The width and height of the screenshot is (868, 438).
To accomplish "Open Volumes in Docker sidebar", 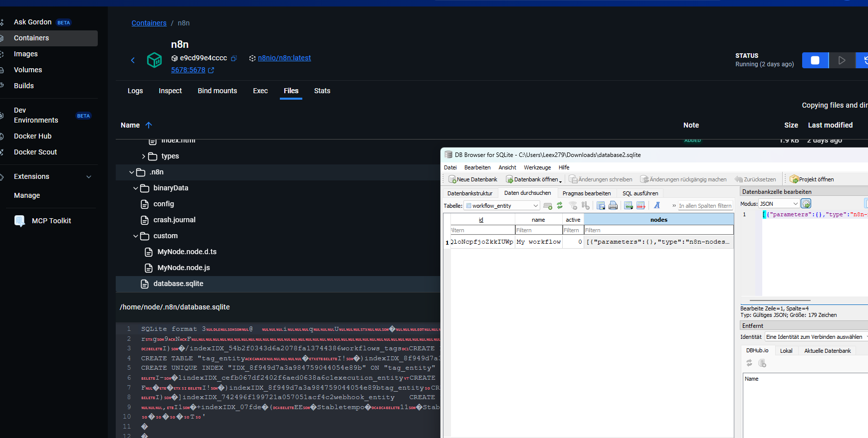I will [28, 70].
